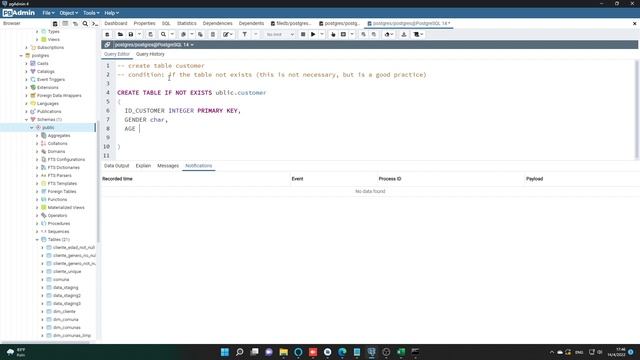Open the Clear eraser dropdown
Screen dimensions: 640x360
point(389,35)
